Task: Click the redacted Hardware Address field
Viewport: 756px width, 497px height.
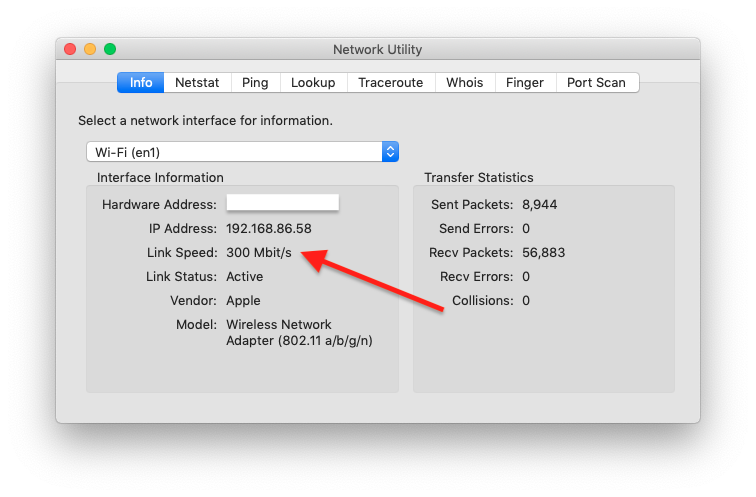Action: 283,202
